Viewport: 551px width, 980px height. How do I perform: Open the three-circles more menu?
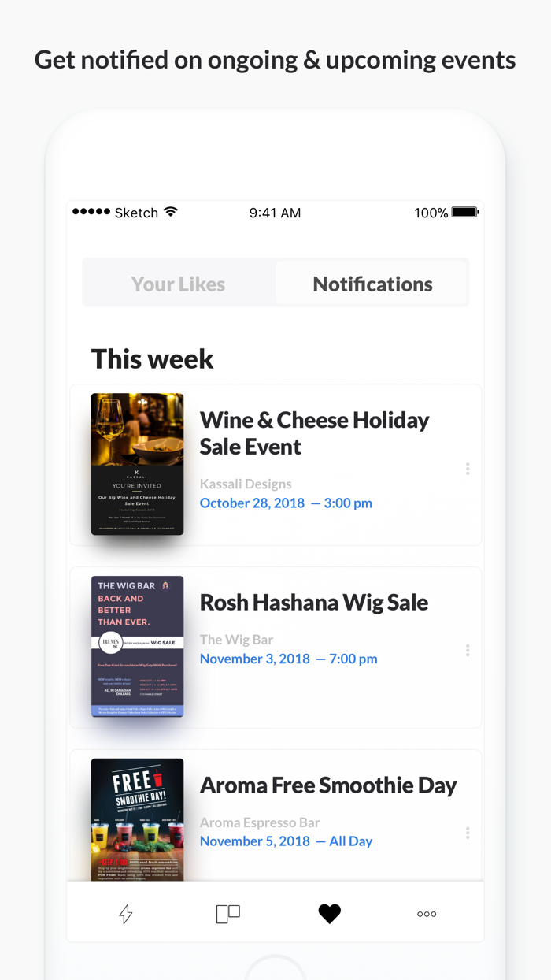[x=427, y=914]
